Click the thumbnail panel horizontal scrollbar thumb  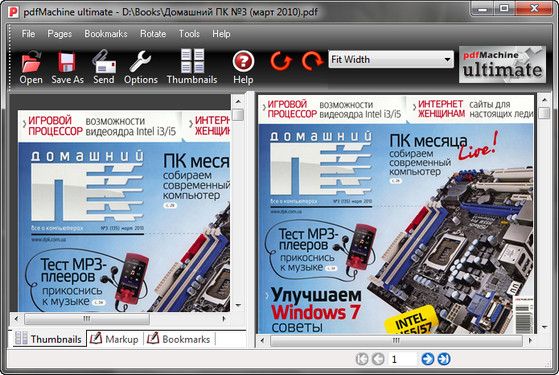point(87,318)
